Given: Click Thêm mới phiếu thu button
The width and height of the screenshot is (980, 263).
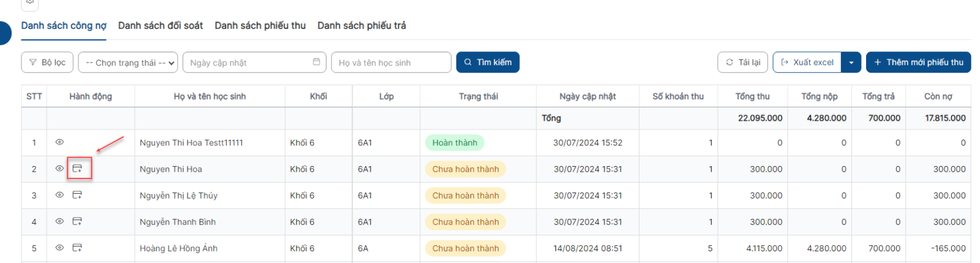Looking at the screenshot, I should click(x=918, y=63).
